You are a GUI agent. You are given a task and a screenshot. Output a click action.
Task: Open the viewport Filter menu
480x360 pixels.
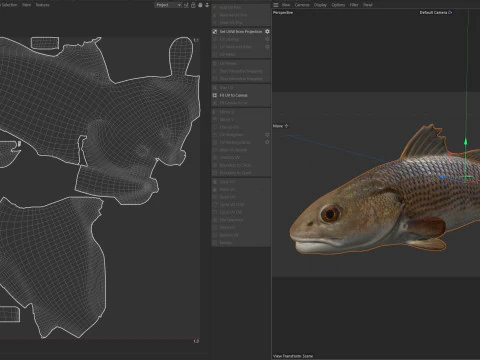(x=354, y=5)
